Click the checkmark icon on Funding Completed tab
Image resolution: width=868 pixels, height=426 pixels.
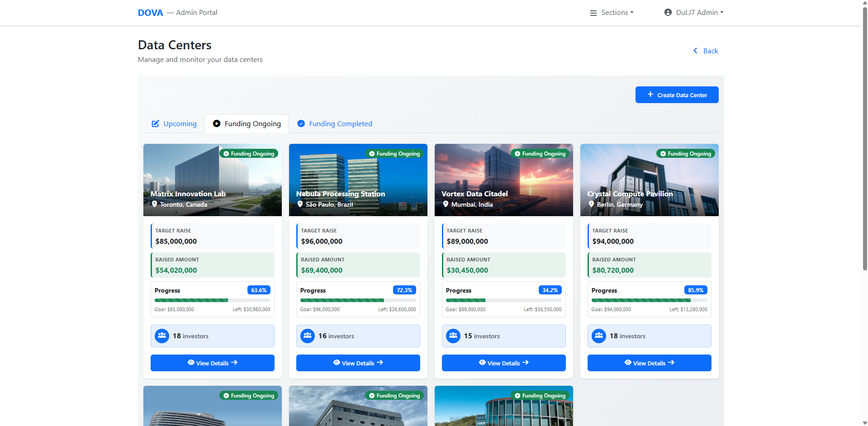click(301, 123)
